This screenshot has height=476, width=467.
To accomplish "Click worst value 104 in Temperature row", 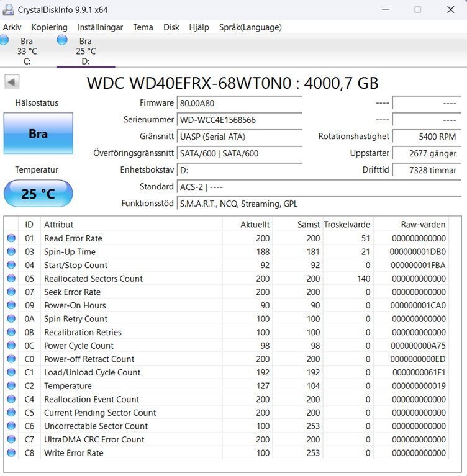I will click(313, 386).
